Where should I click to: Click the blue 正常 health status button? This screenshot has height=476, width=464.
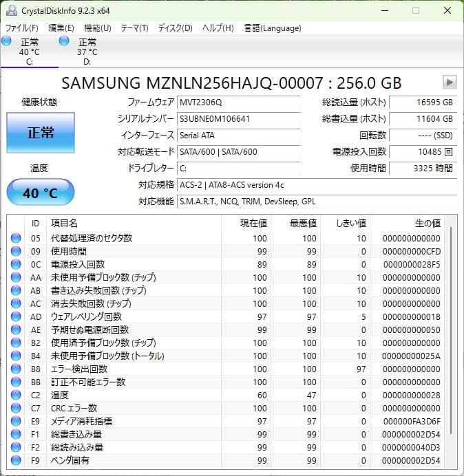[41, 133]
